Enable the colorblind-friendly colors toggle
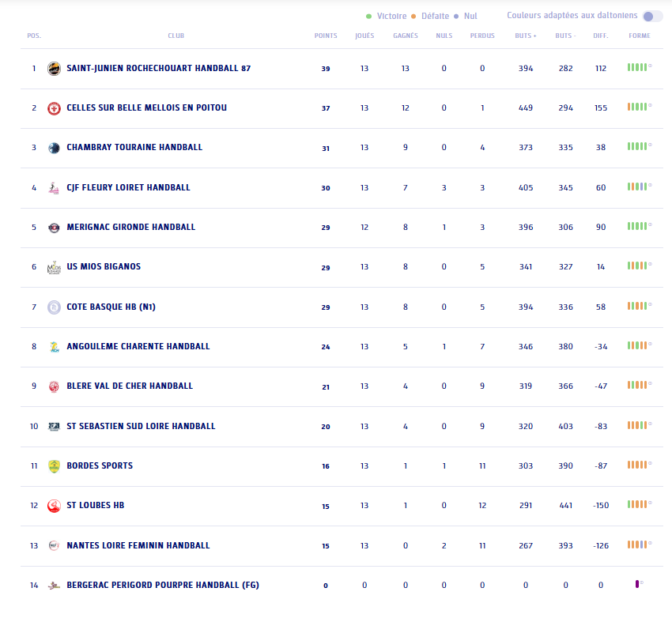This screenshot has height=618, width=672. (x=652, y=17)
